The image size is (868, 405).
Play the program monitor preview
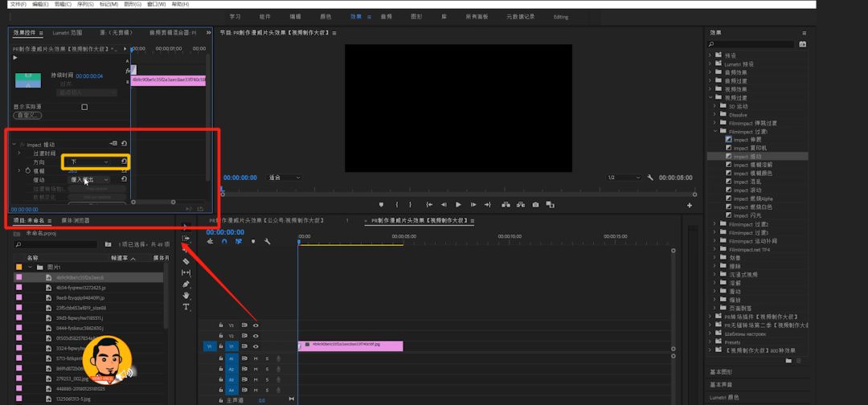click(x=458, y=205)
